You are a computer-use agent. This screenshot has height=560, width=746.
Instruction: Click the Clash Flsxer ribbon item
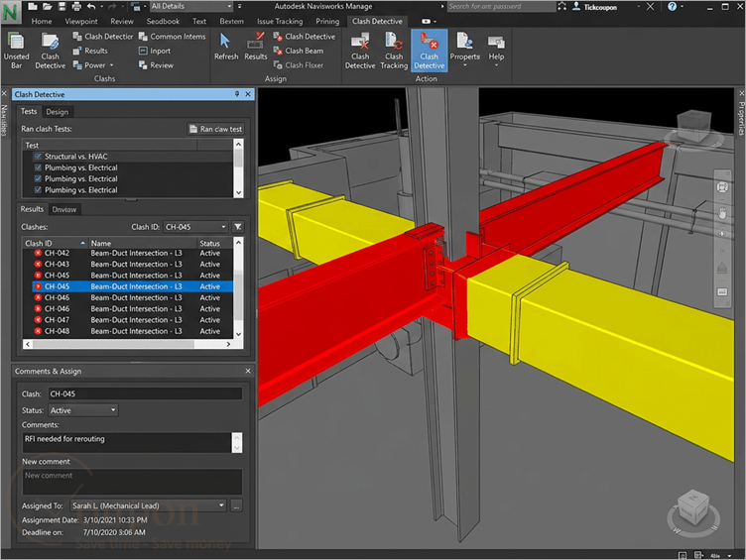[x=299, y=65]
